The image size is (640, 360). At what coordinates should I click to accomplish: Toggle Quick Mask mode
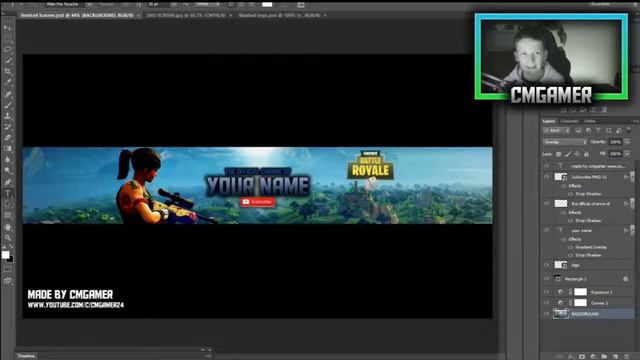(x=7, y=269)
